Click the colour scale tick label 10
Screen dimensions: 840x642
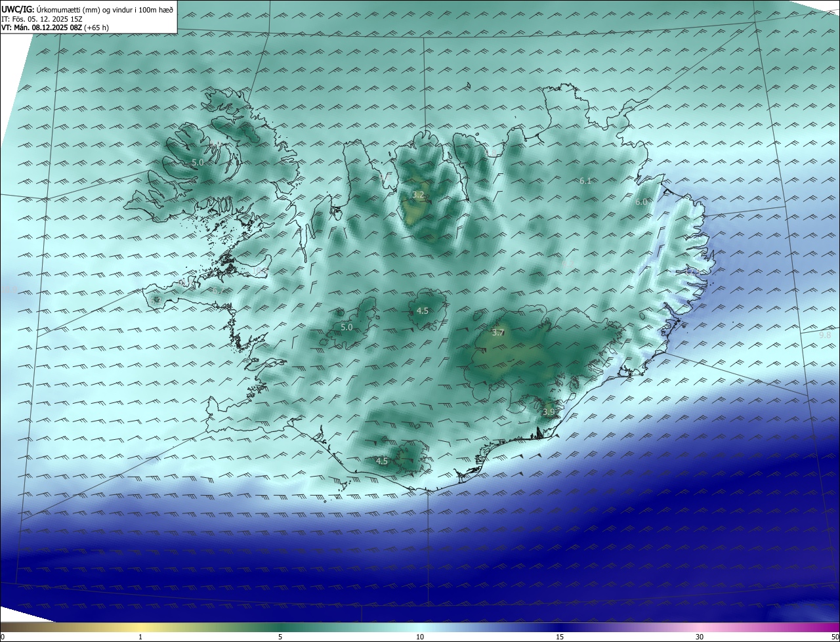pyautogui.click(x=420, y=637)
